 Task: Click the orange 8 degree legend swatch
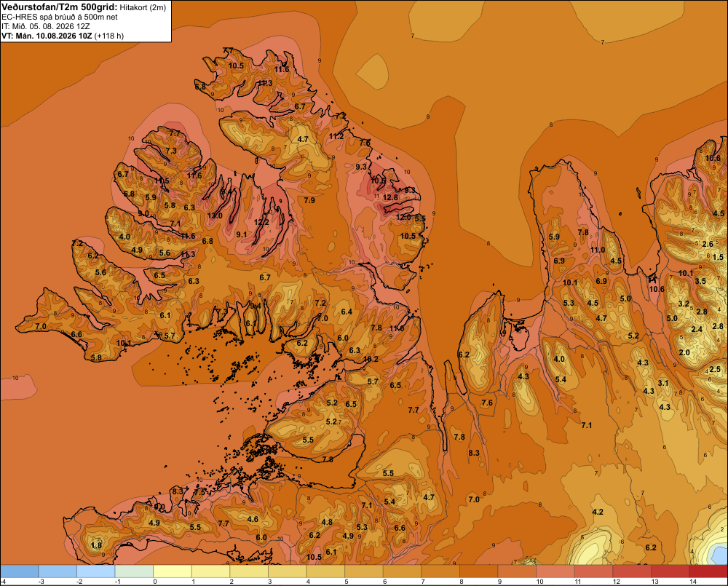pos(479,571)
